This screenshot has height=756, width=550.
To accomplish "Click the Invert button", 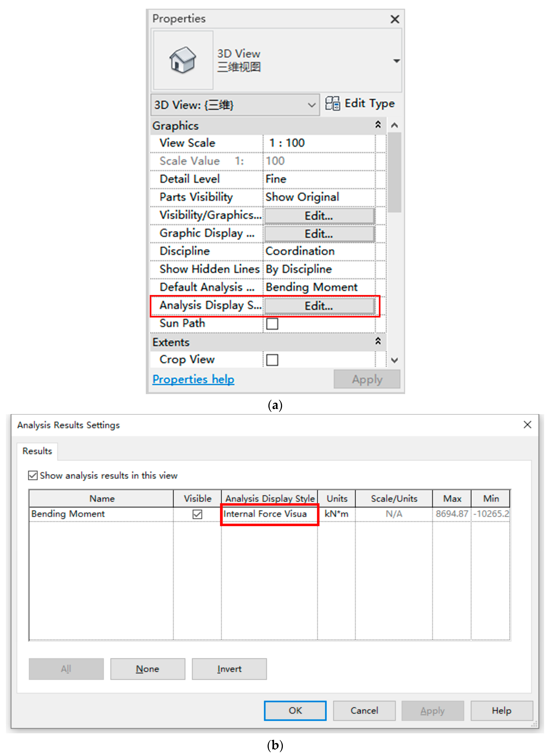I will (229, 669).
